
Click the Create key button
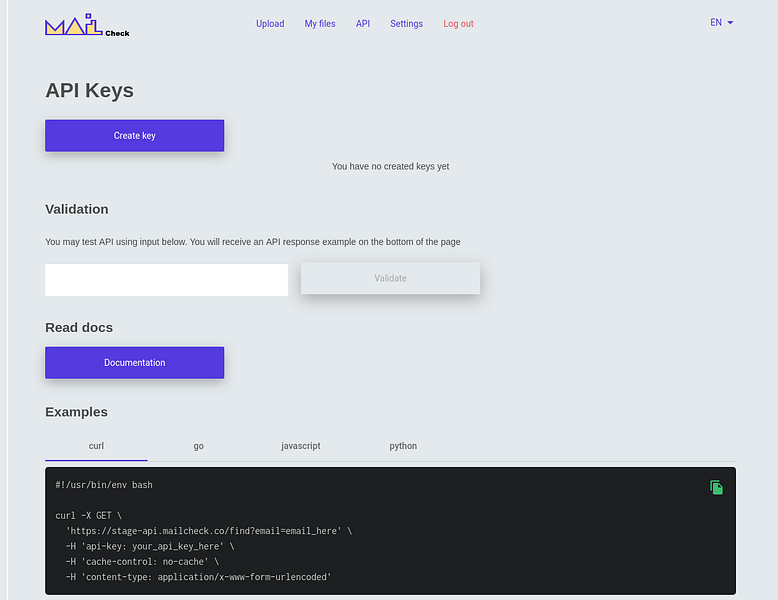click(x=134, y=135)
